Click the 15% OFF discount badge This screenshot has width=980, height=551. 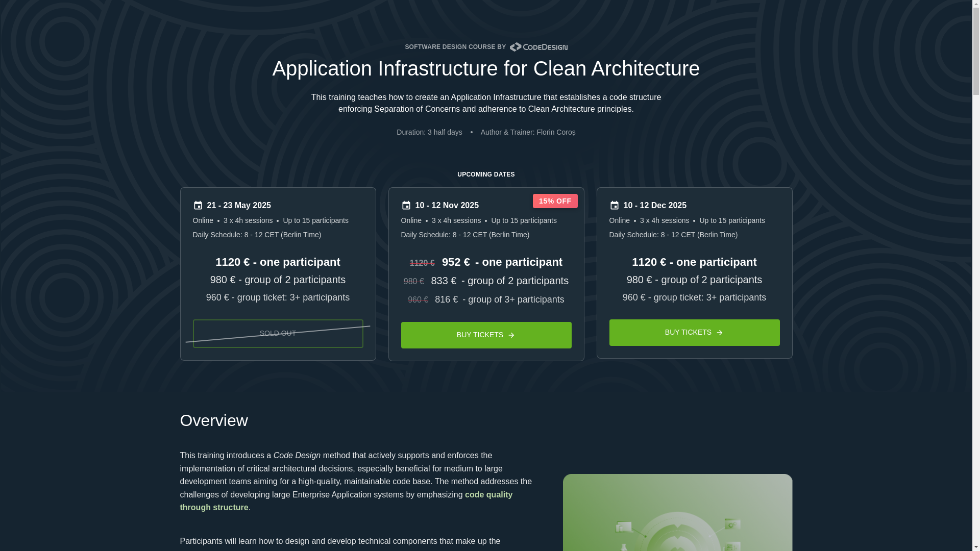555,201
